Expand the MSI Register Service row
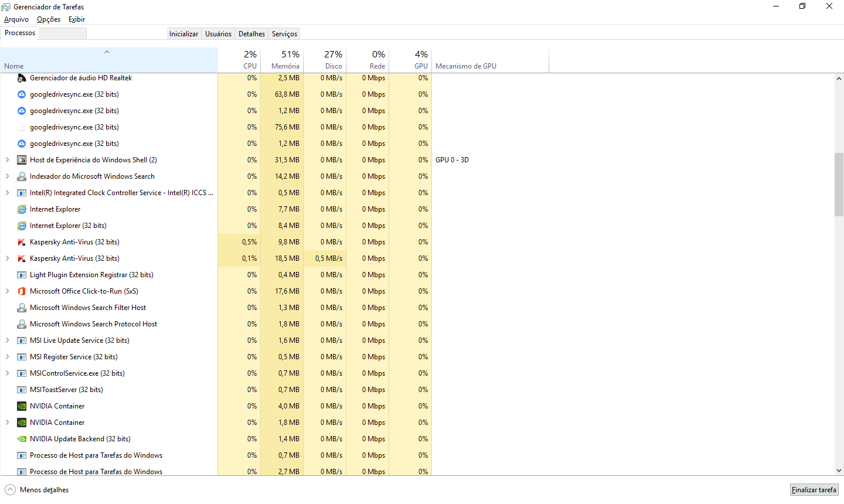This screenshot has height=504, width=844. pyautogui.click(x=7, y=357)
